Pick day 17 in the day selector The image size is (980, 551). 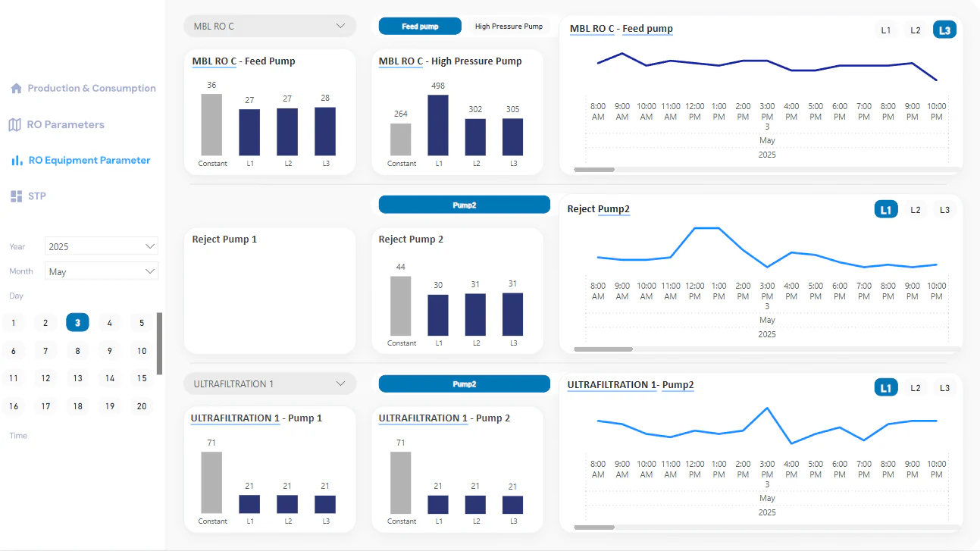click(x=45, y=406)
